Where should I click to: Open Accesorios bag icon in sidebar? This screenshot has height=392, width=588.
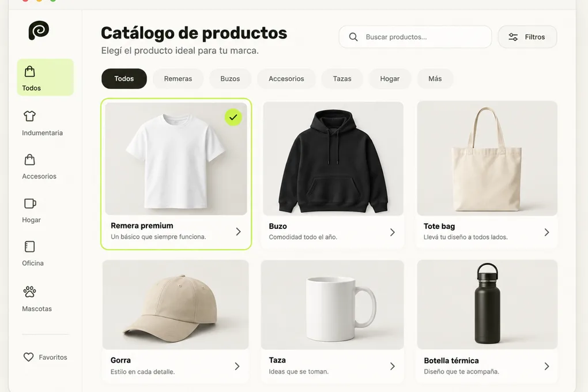pyautogui.click(x=29, y=160)
